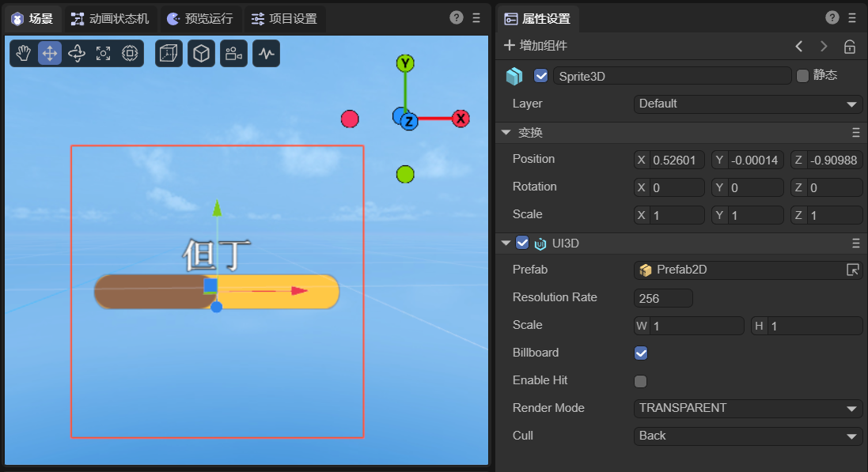Select the scale tool in the scene toolbar
Viewport: 868px width, 472px height.
point(103,53)
